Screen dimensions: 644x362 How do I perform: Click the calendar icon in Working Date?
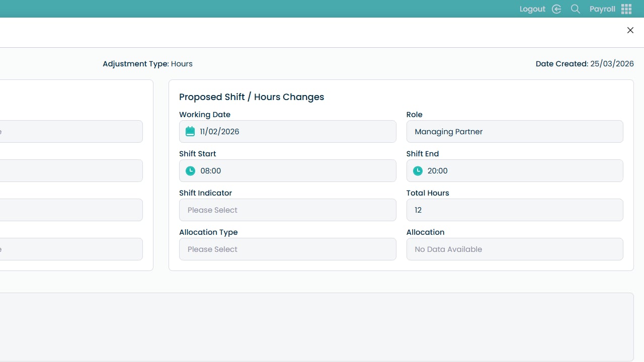tap(190, 132)
